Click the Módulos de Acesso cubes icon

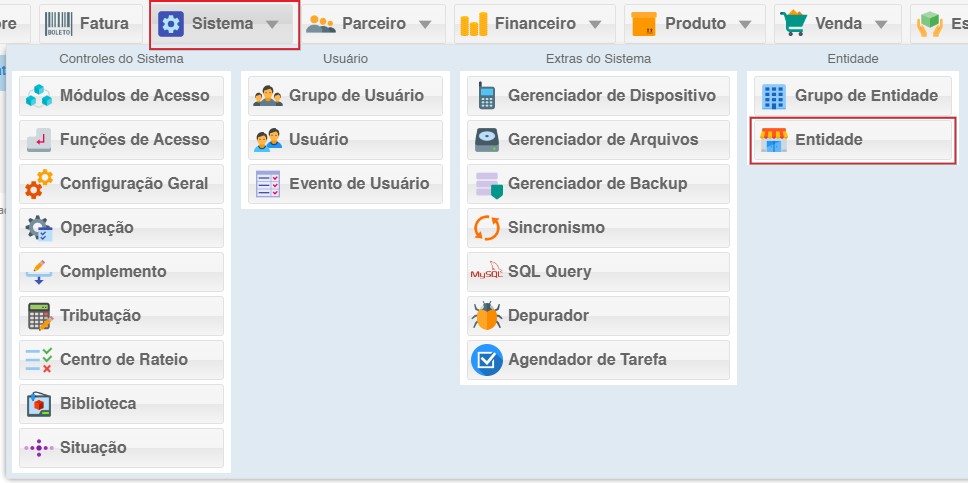tap(39, 96)
